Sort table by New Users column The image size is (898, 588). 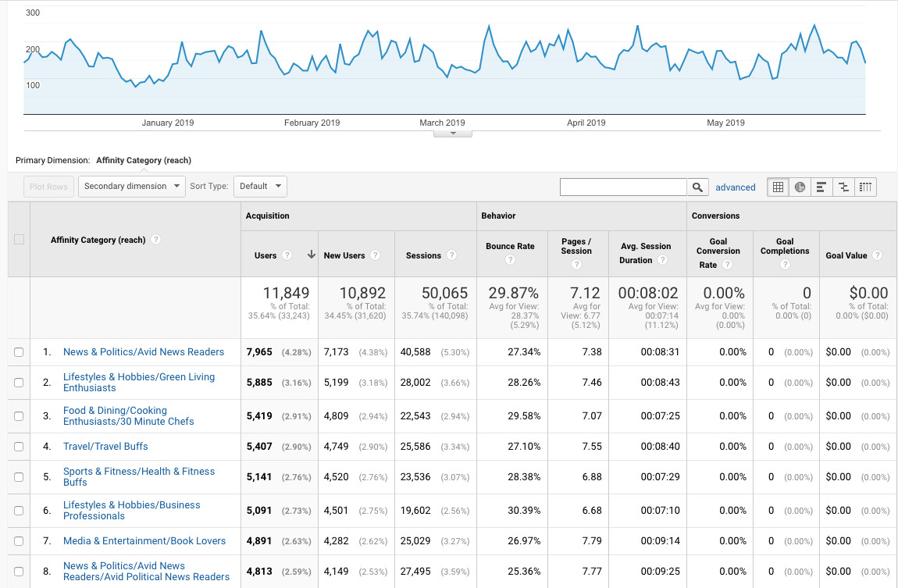point(344,255)
